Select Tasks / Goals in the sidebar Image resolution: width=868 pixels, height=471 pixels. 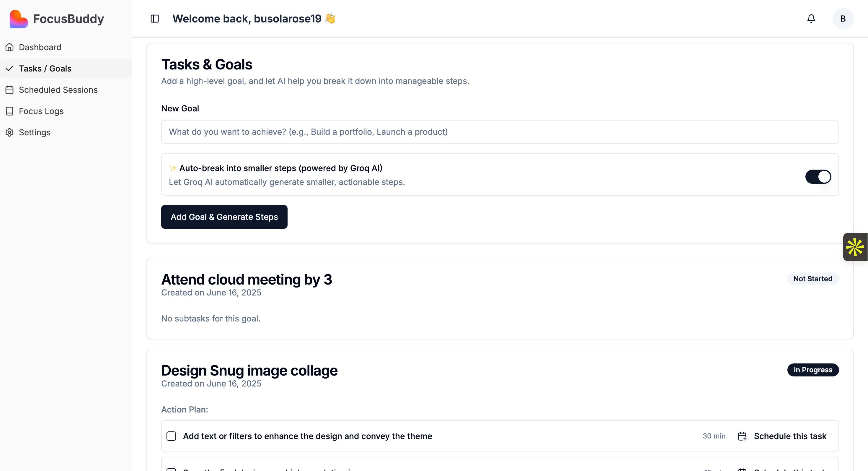click(45, 69)
